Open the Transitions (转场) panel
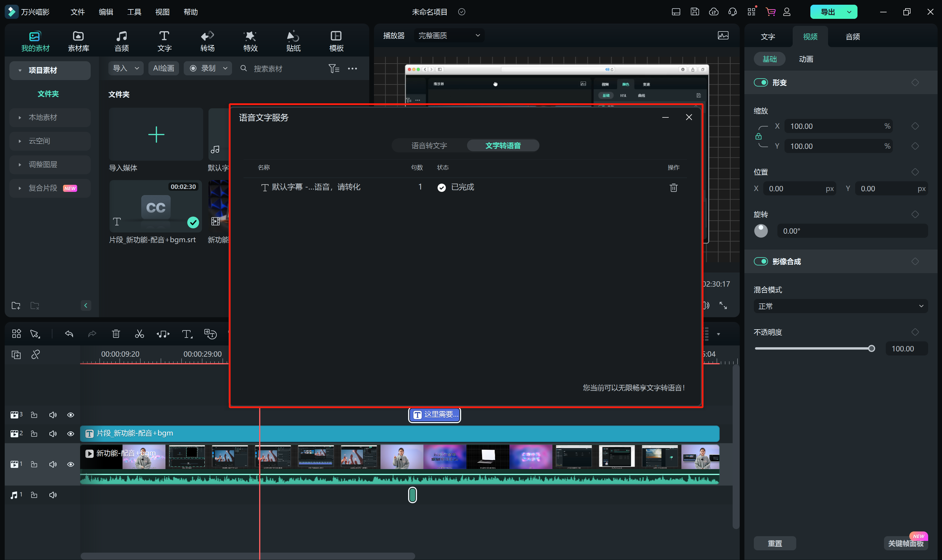The height and width of the screenshot is (560, 942). pyautogui.click(x=207, y=41)
